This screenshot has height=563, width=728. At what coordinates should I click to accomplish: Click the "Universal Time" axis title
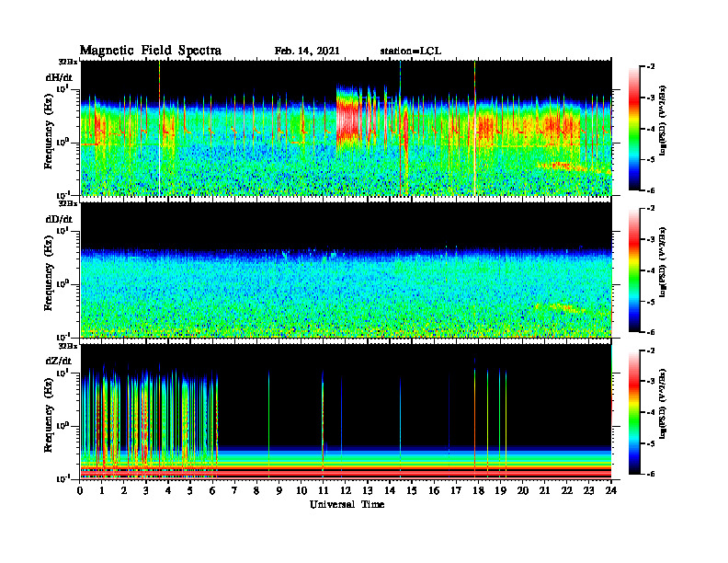point(347,504)
